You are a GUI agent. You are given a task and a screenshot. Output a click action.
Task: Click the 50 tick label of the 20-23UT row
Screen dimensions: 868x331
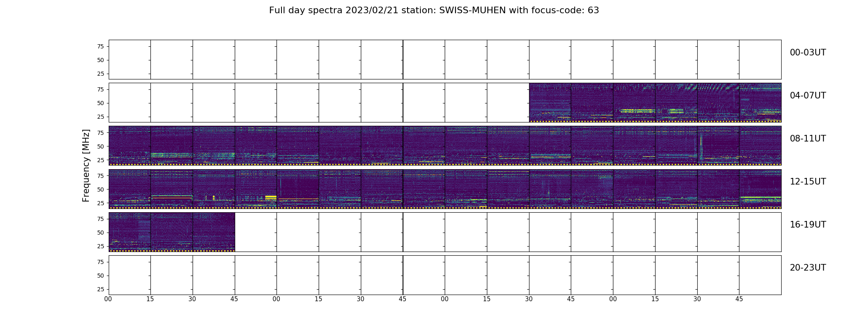[100, 276]
